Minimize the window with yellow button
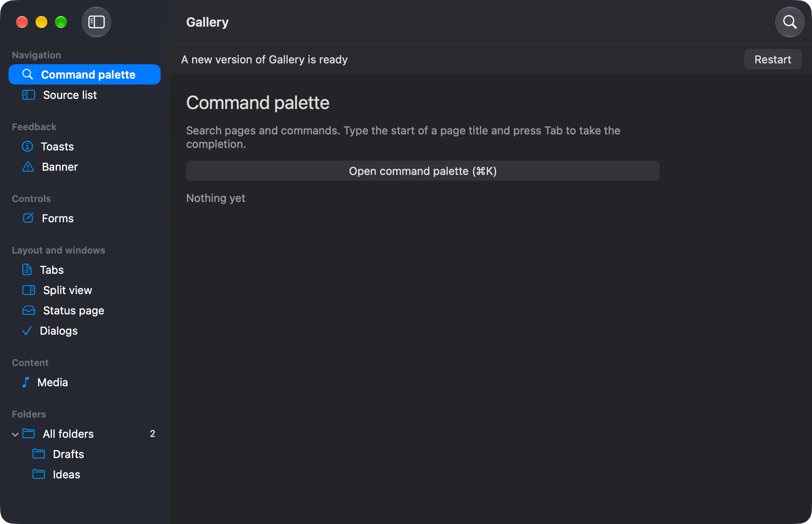The image size is (812, 524). (x=41, y=22)
